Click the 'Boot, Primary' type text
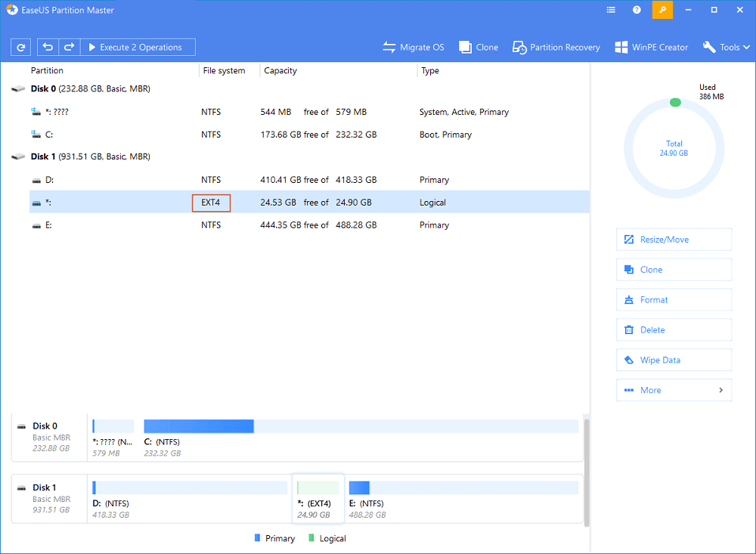The width and height of the screenshot is (756, 554). (x=445, y=135)
